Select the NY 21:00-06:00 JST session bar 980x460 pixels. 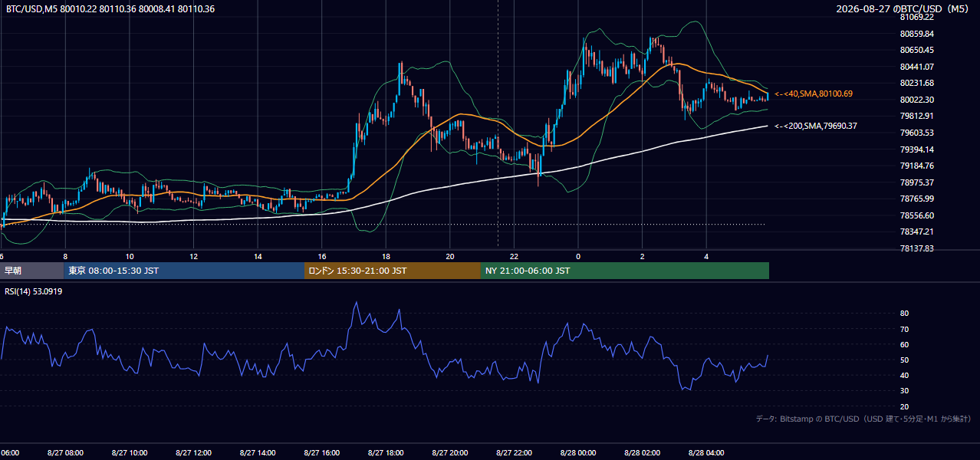tap(625, 271)
